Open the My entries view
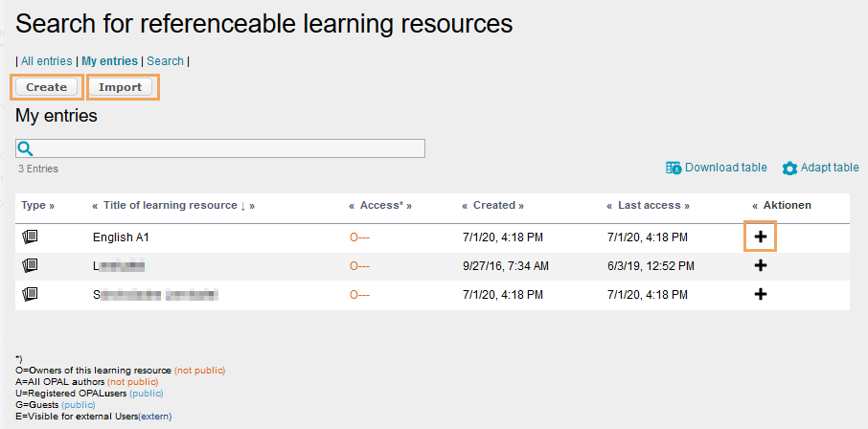The image size is (868, 429). click(x=109, y=61)
